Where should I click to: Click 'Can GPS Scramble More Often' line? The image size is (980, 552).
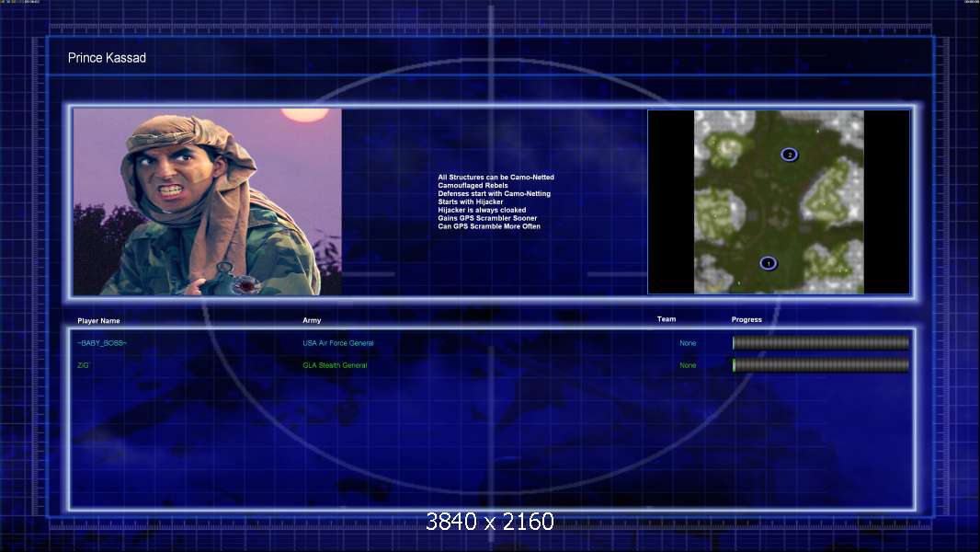tap(489, 226)
